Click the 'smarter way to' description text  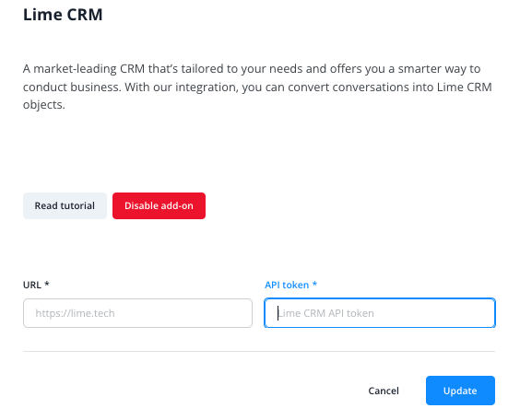(x=439, y=69)
